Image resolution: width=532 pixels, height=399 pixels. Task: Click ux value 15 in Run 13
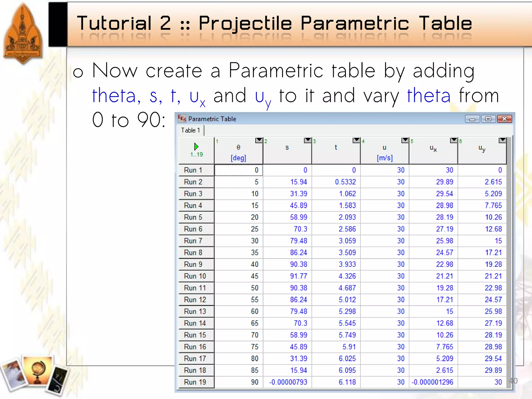[449, 311]
